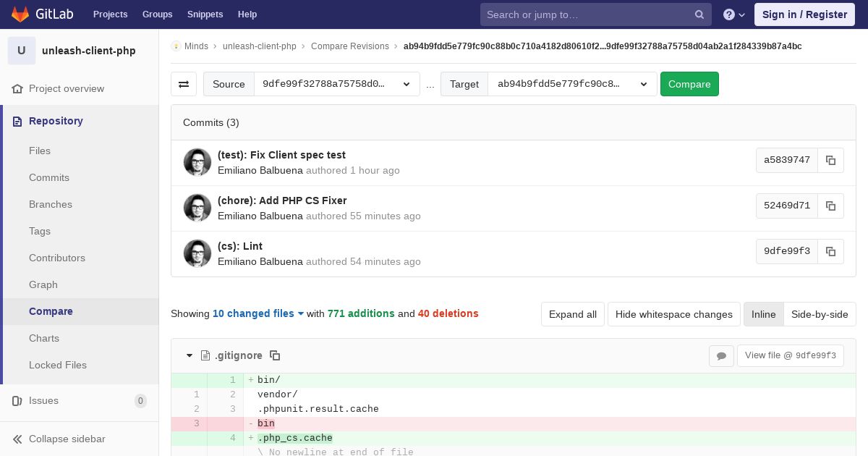Open the Help question mark menu

pyautogui.click(x=734, y=14)
